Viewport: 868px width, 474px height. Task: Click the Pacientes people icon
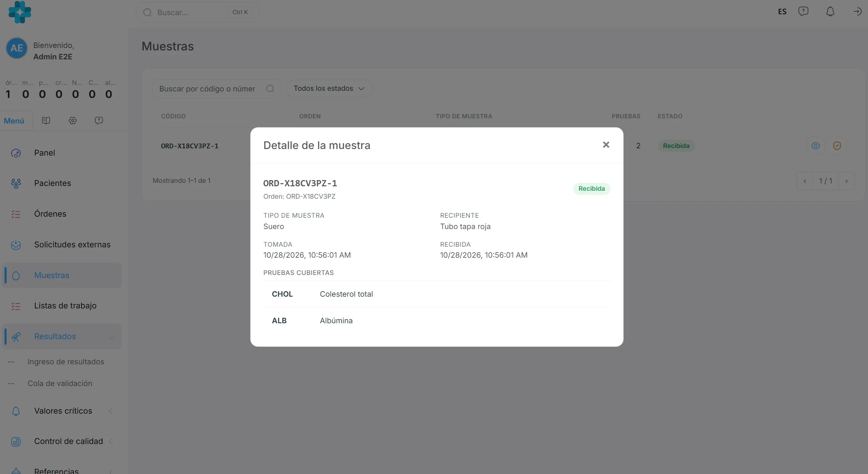(16, 184)
